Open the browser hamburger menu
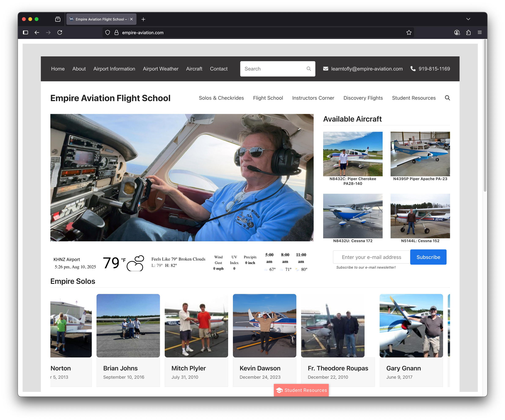This screenshot has height=420, width=505. click(x=479, y=33)
